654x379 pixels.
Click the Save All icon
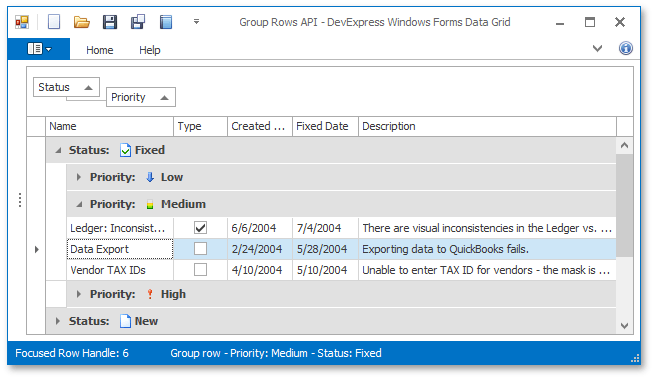(138, 22)
